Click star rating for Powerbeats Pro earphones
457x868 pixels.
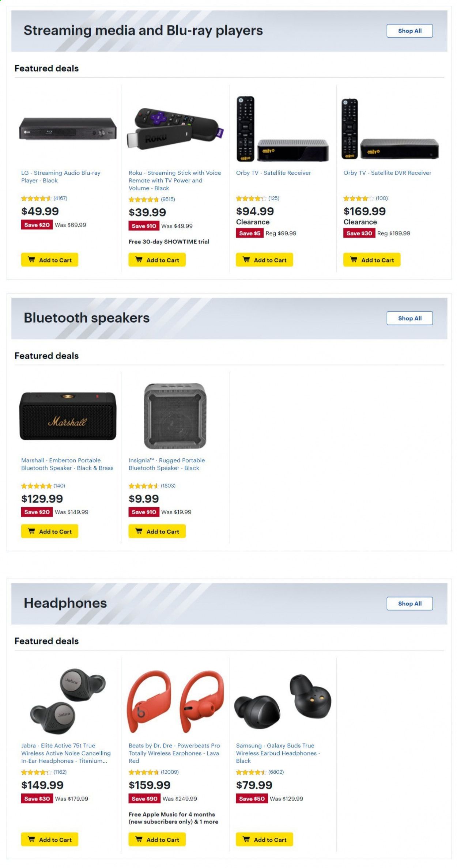[x=143, y=772]
